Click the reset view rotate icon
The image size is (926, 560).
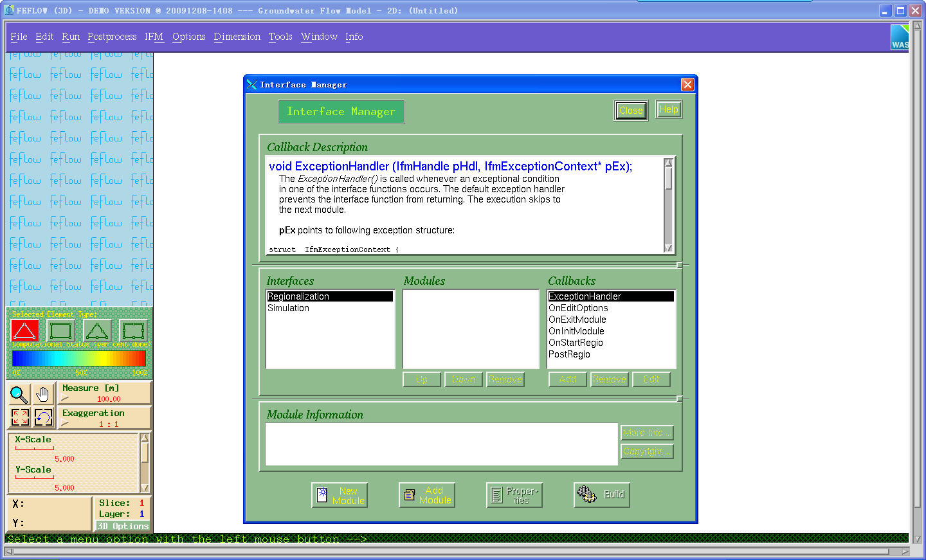coord(43,418)
